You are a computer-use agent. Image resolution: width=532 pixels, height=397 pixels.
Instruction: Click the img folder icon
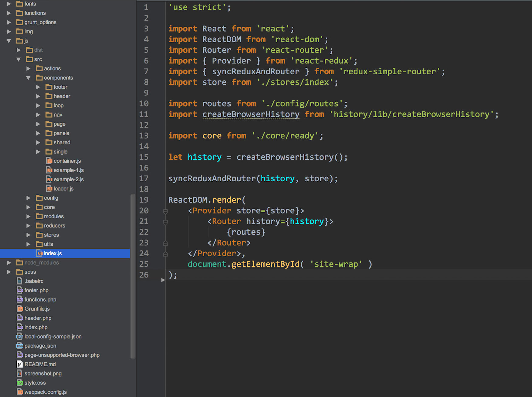[20, 32]
